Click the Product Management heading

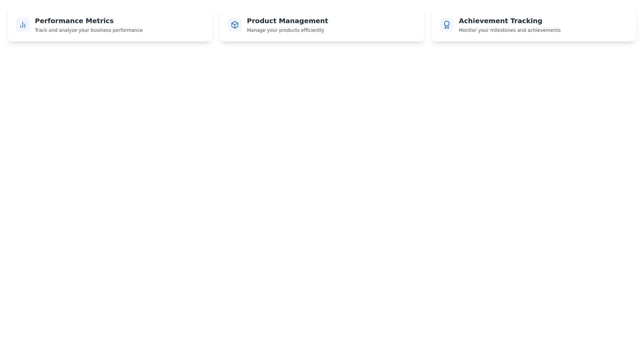pyautogui.click(x=287, y=21)
